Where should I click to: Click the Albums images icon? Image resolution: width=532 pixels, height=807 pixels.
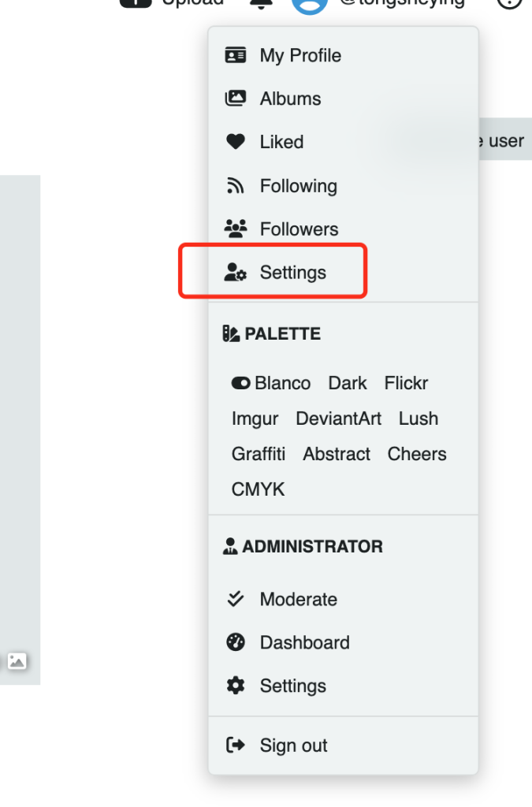[x=235, y=99]
